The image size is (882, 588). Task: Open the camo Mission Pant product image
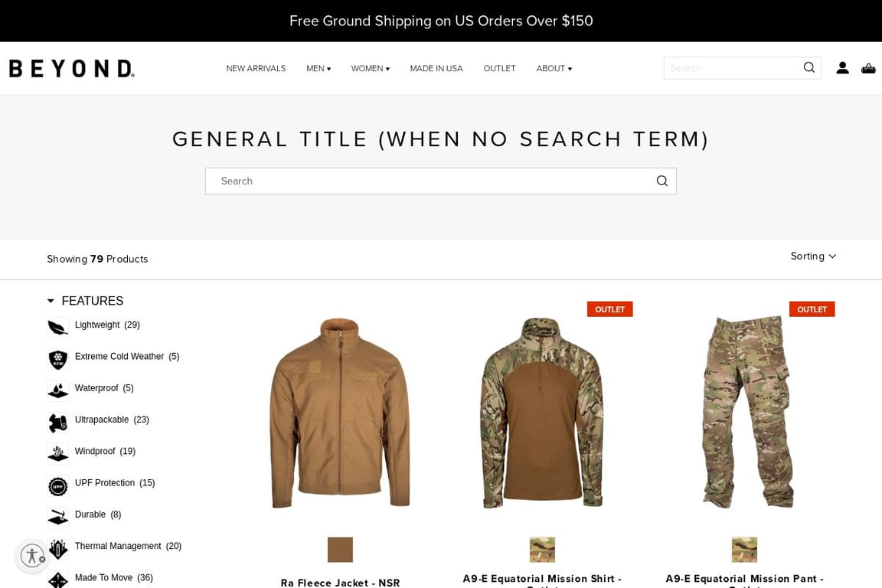[747, 413]
